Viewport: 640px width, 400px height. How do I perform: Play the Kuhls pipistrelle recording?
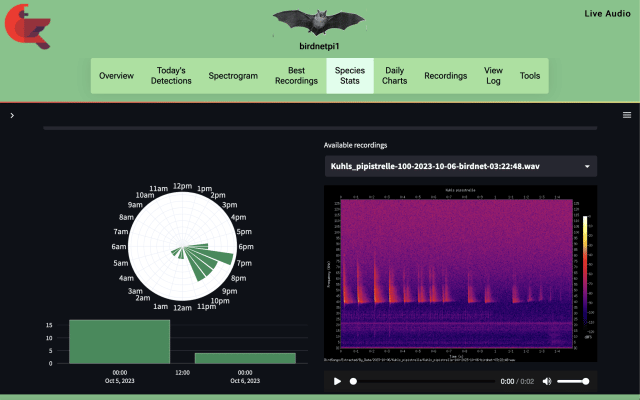(337, 381)
